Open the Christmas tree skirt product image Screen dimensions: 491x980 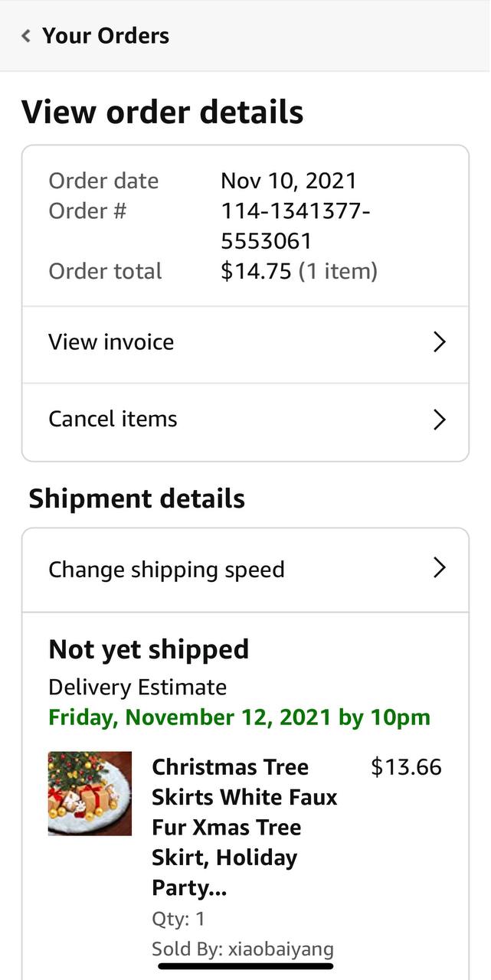tap(90, 793)
